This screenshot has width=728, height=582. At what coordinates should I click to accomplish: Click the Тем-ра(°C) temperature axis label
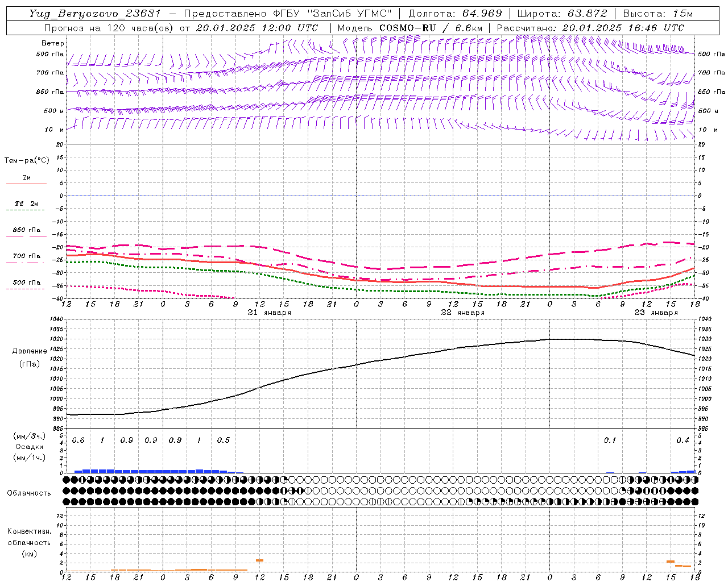click(x=27, y=161)
